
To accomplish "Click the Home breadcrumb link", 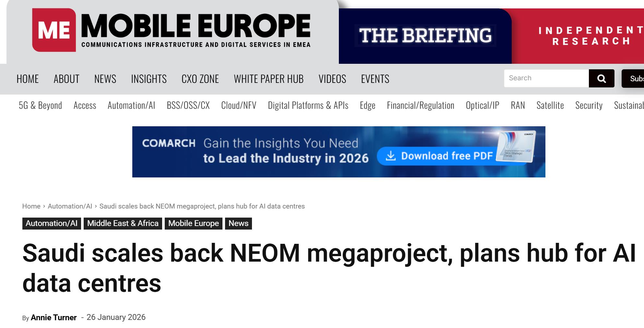I will click(x=31, y=206).
